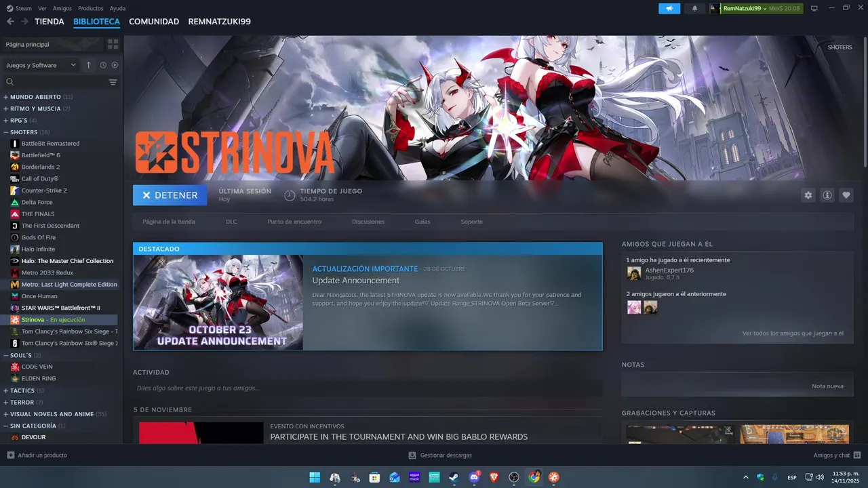Click plus icon to add a product

pos(10,455)
